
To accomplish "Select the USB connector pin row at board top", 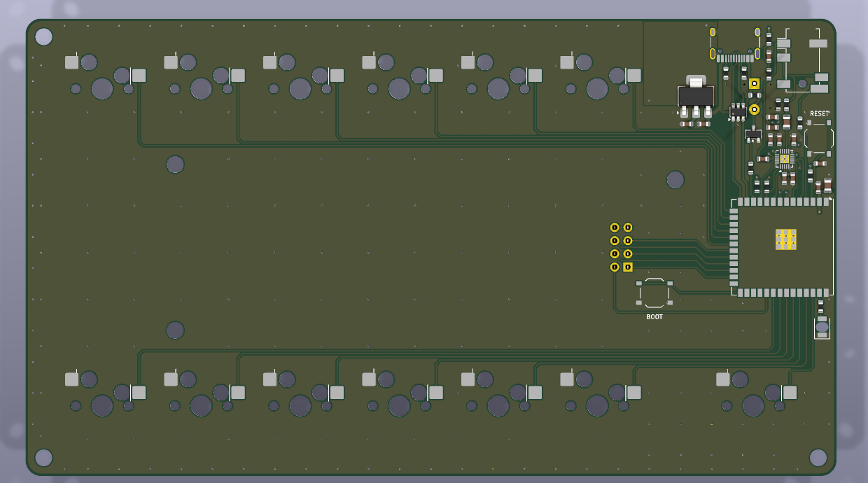I will [735, 58].
